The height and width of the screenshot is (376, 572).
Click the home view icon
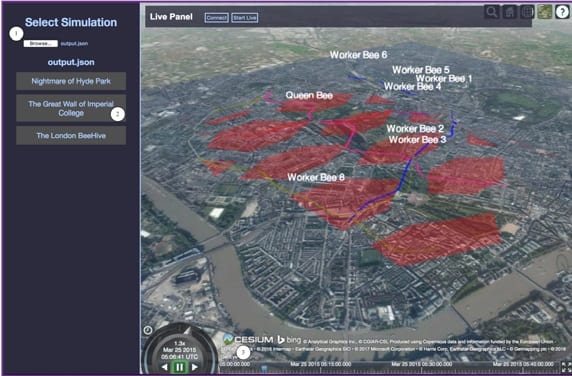pyautogui.click(x=510, y=12)
